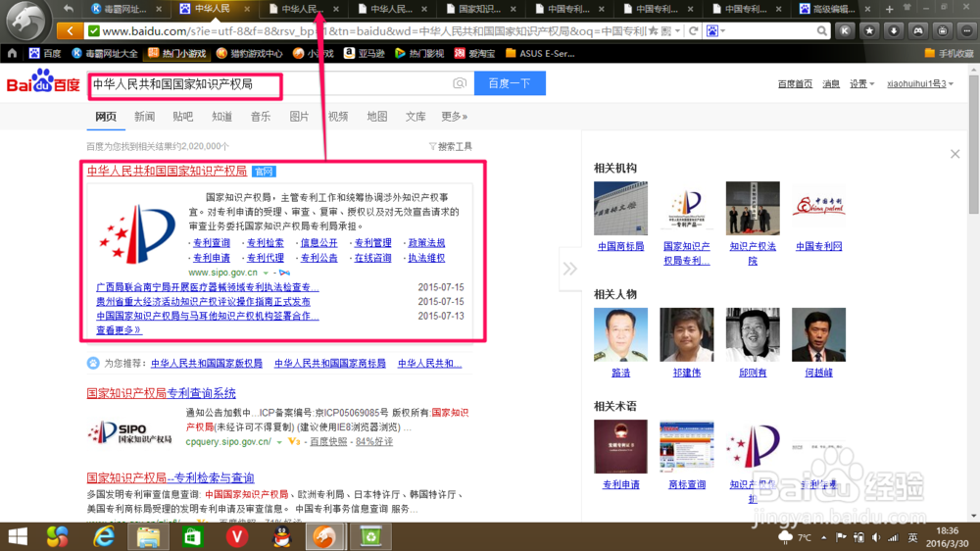Click the 专利查询 sublink

(x=212, y=243)
